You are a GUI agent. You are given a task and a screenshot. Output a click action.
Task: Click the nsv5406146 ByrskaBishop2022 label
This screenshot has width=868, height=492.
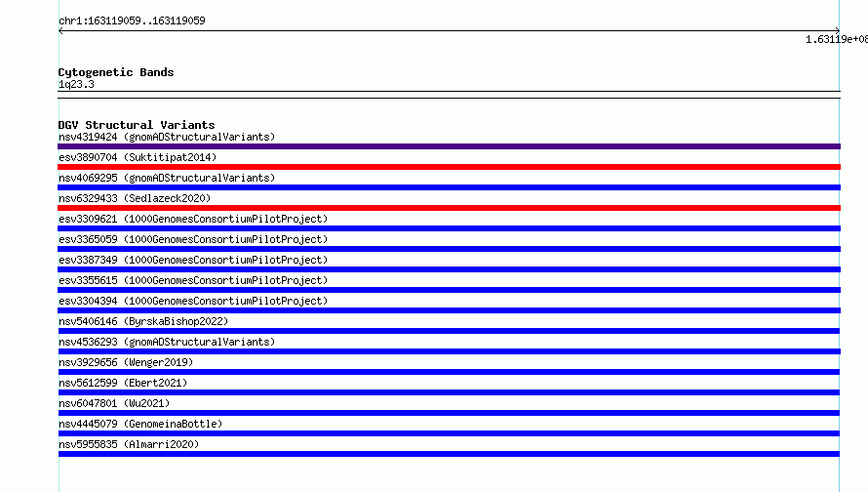143,321
